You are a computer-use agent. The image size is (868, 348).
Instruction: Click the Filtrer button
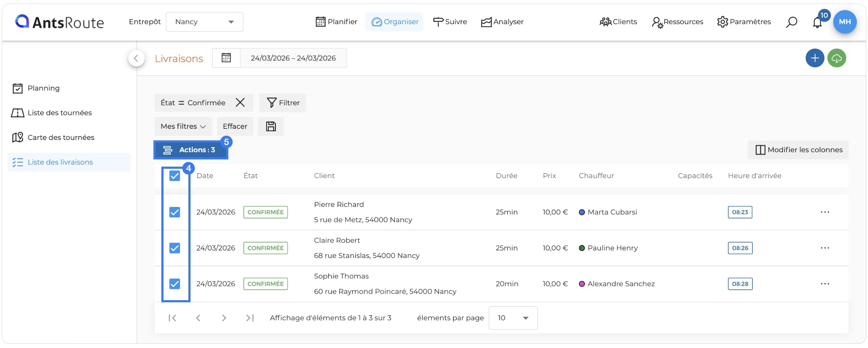[x=282, y=103]
